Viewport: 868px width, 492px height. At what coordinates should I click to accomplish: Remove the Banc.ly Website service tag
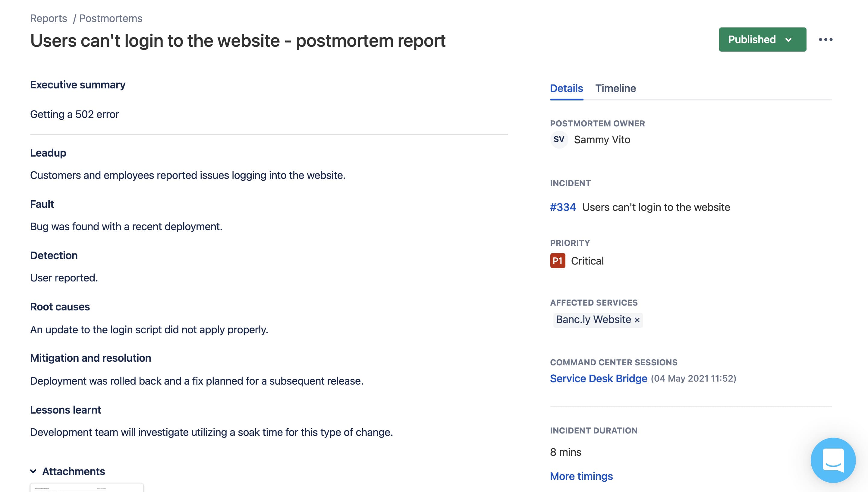tap(637, 320)
